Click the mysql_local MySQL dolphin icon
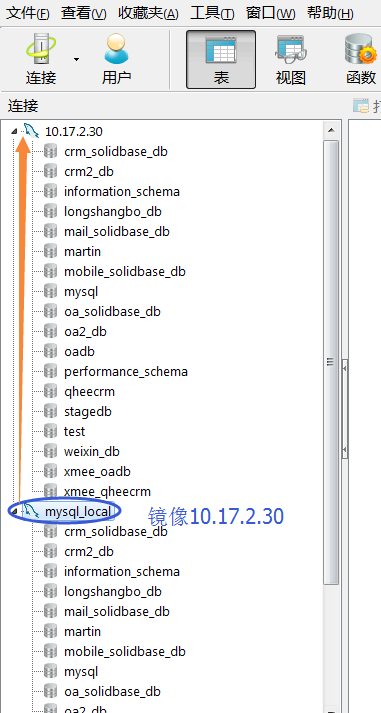This screenshot has height=713, width=381. click(x=31, y=511)
